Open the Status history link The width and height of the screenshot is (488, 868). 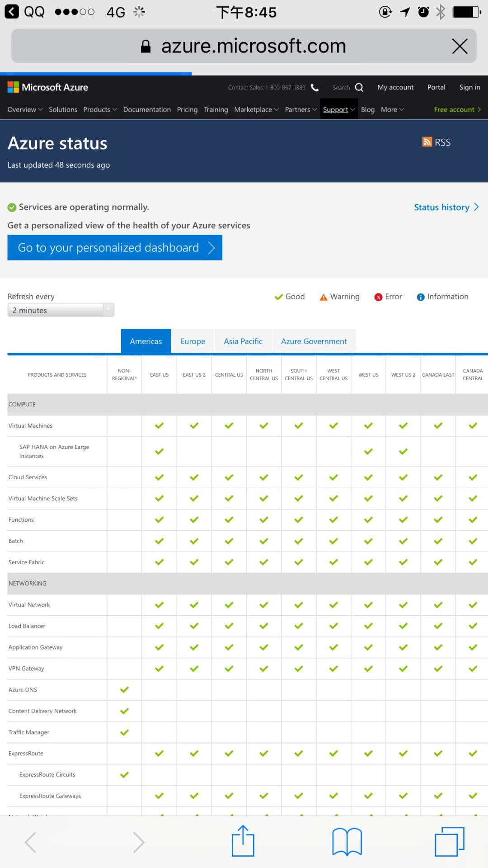coord(446,207)
